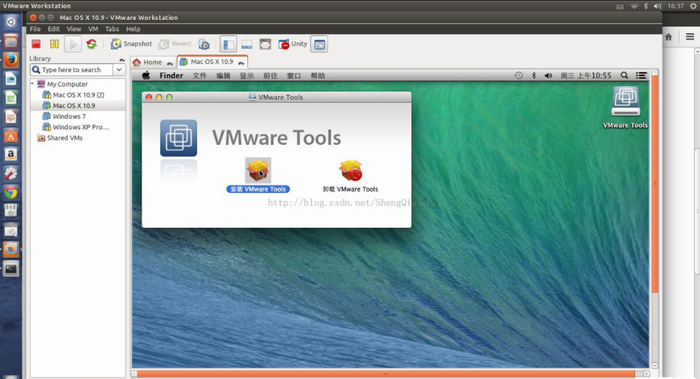Viewport: 700px width, 379px height.
Task: Click the library search field
Action: [x=71, y=70]
